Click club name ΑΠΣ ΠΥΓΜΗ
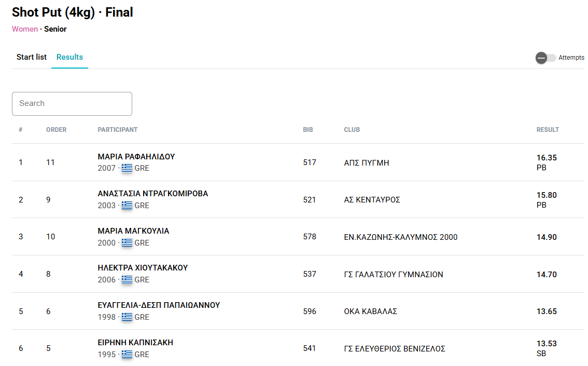The image size is (588, 366). click(366, 163)
